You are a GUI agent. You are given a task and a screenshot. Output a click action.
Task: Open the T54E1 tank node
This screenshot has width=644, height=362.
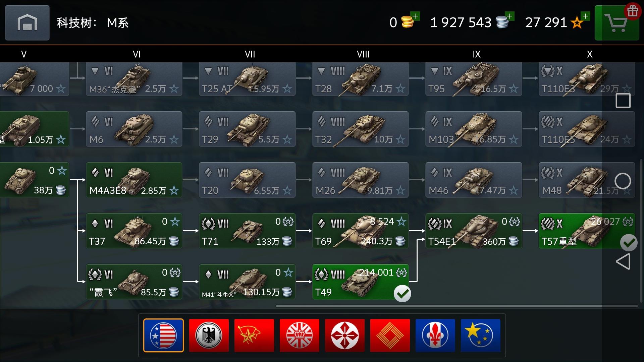pyautogui.click(x=474, y=231)
